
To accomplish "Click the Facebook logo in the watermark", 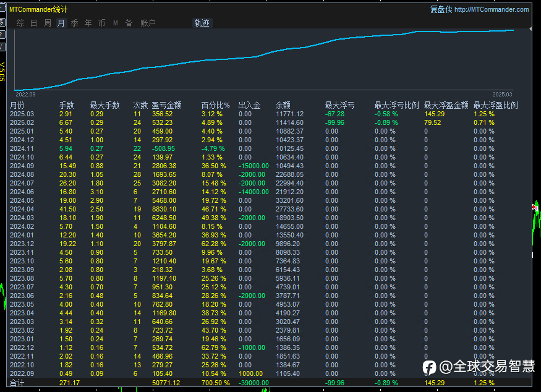I will (x=430, y=367).
